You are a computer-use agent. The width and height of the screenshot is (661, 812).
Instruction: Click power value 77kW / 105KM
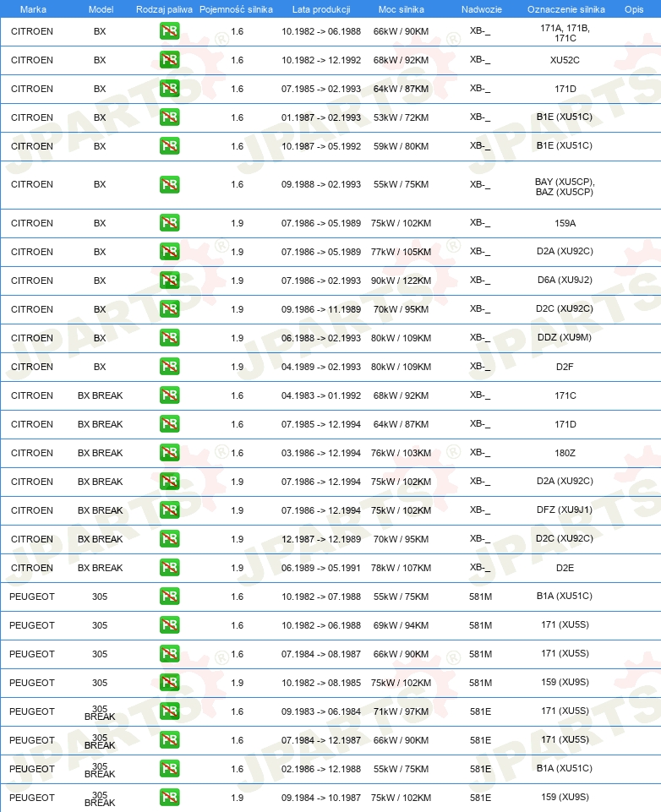[401, 252]
